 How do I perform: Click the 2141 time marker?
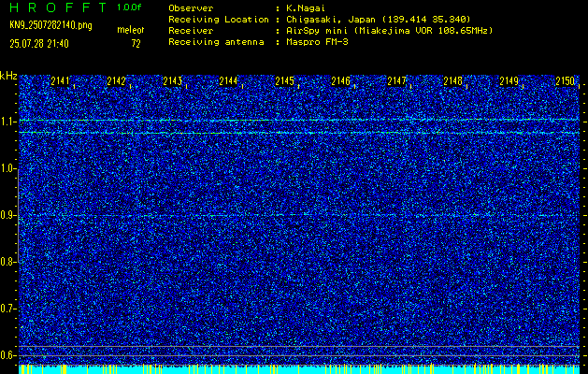click(x=61, y=81)
